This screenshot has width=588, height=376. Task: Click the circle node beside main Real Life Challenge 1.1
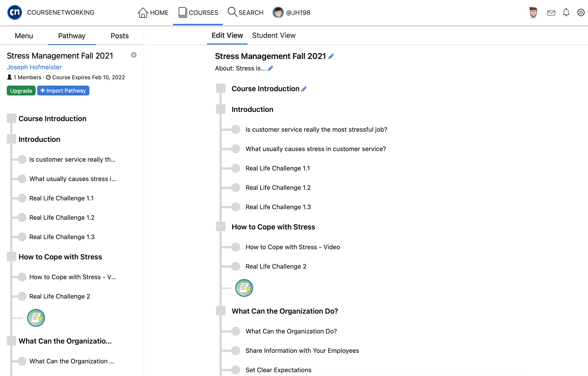[x=235, y=168]
